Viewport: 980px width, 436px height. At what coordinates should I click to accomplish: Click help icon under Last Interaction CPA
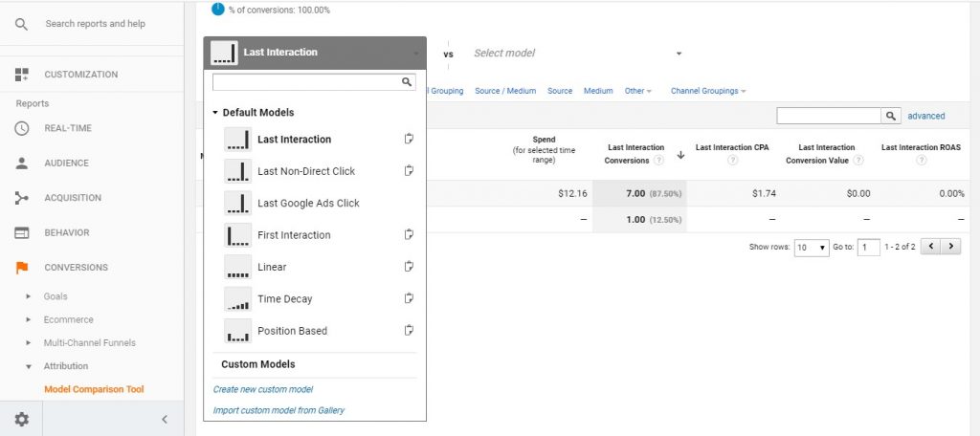(x=732, y=161)
